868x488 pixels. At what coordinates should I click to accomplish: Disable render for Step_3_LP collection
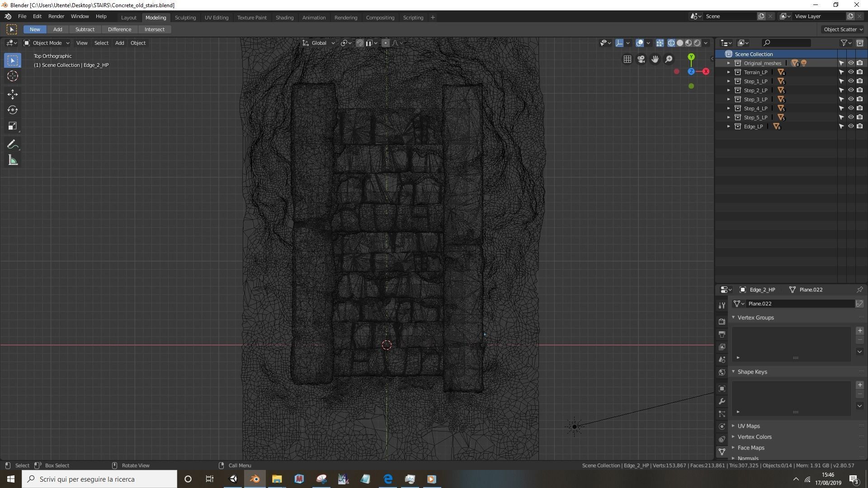click(859, 99)
